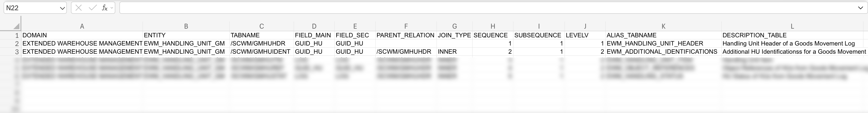Open the Name Box dropdown arrow
Viewport: 868px width, 113px height.
click(62, 8)
